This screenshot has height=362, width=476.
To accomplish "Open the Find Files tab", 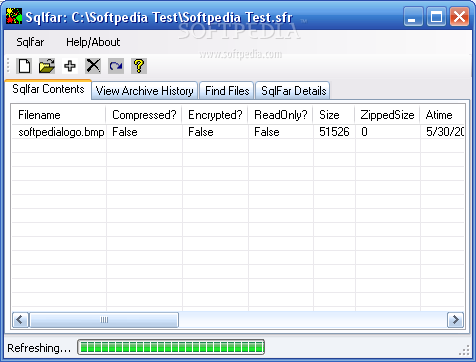I will (x=227, y=91).
